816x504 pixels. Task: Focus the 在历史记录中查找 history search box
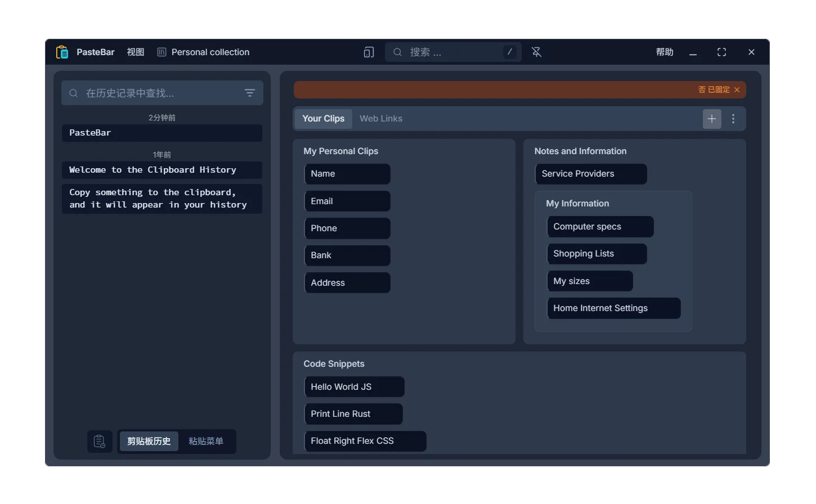tap(162, 93)
